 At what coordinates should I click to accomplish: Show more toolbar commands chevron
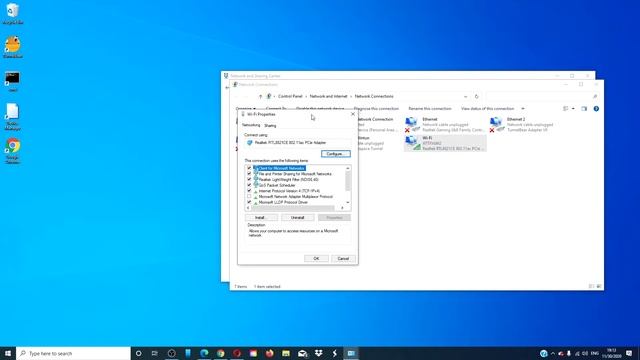pos(523,109)
